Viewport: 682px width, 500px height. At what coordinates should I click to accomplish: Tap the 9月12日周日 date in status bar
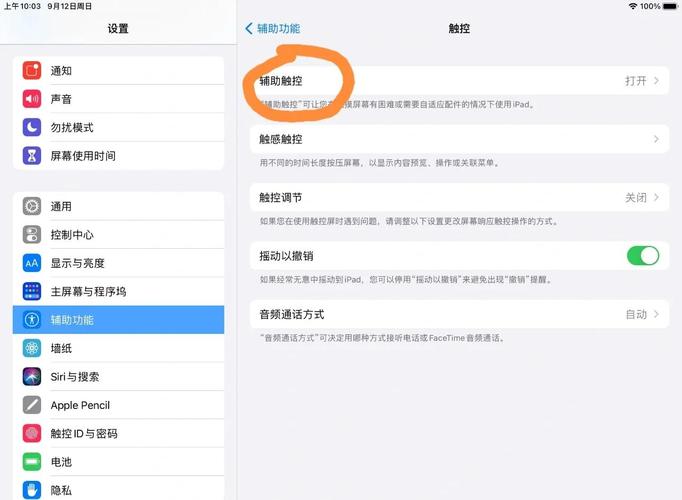pyautogui.click(x=70, y=6)
